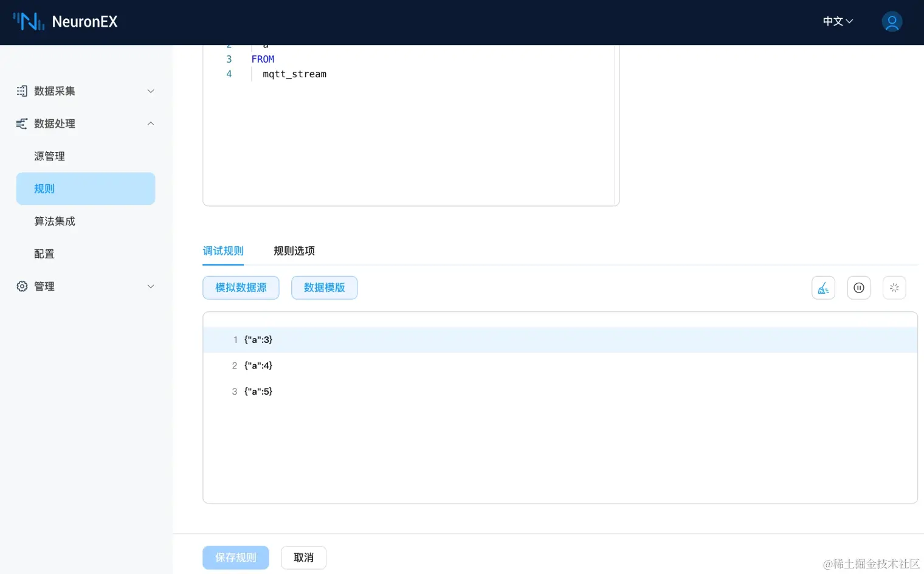Screen dimensions: 924x574
Task: Clear debug output with broom icon
Action: (x=823, y=288)
